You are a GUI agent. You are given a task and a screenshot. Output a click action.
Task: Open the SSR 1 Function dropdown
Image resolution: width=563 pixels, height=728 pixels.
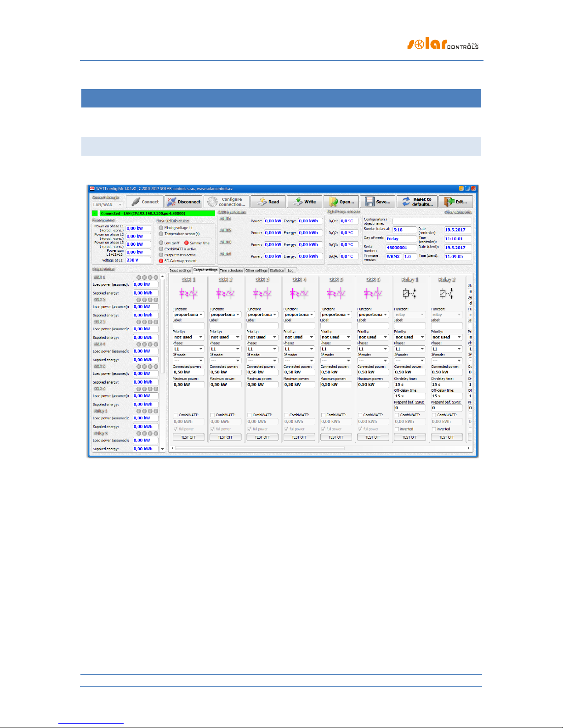188,315
